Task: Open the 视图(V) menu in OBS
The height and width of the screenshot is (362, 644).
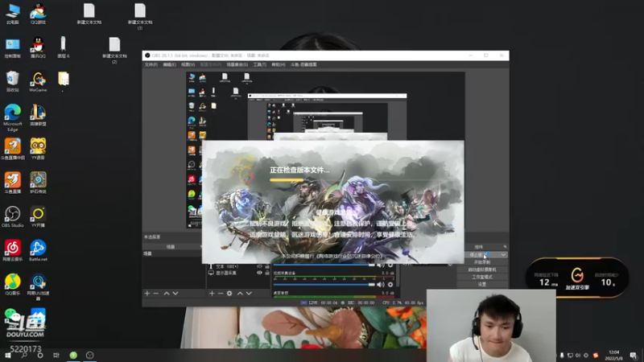Action: [188, 65]
